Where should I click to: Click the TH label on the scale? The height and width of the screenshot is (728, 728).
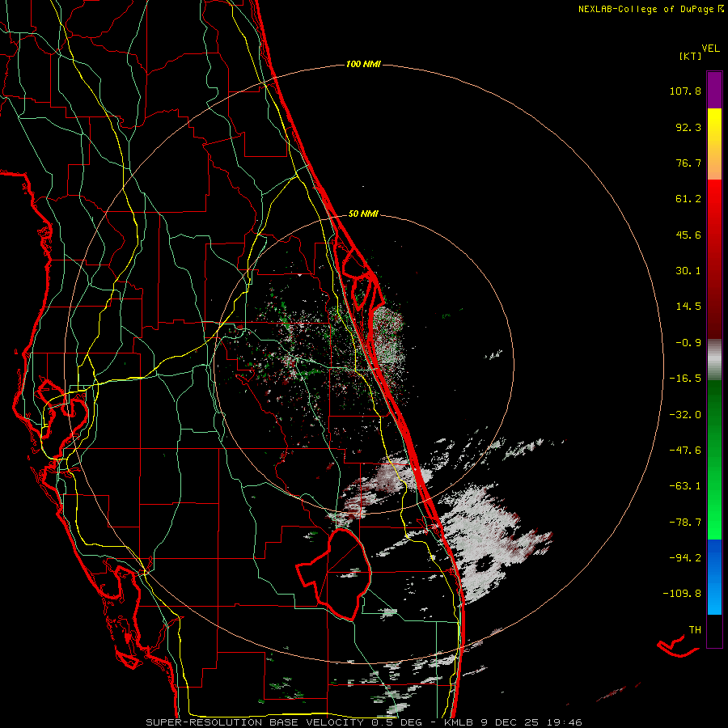point(695,630)
